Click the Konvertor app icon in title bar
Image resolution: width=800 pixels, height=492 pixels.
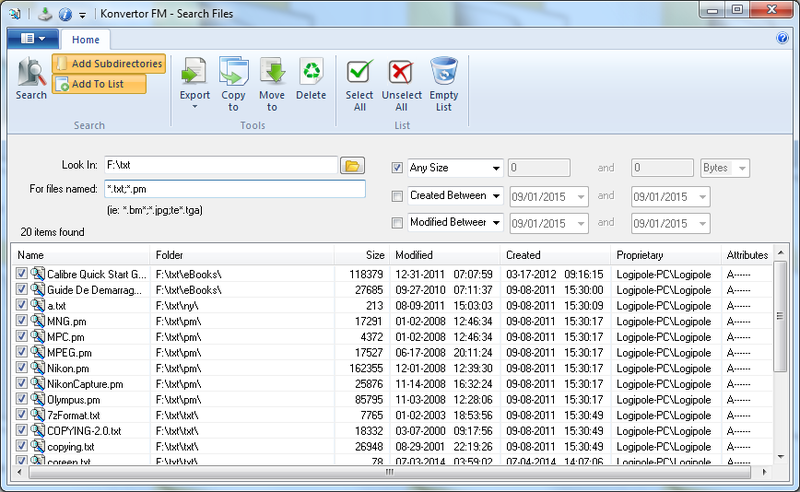tap(15, 14)
